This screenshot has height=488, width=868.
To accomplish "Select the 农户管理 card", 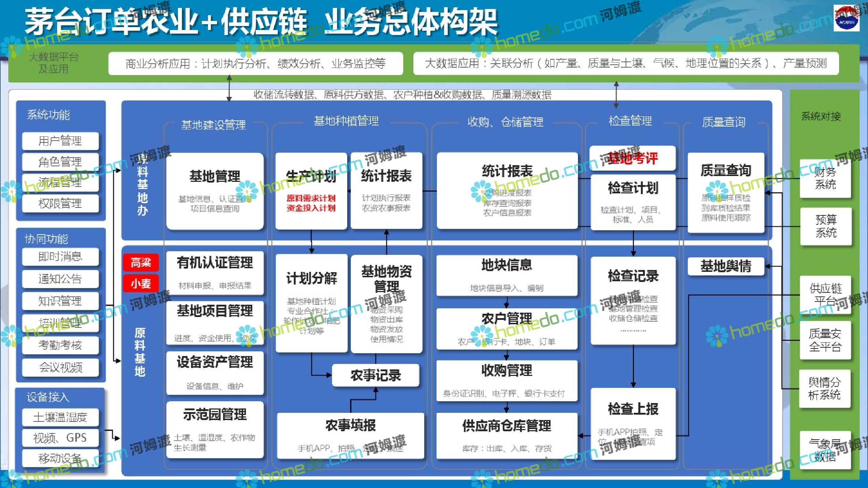I will click(507, 329).
